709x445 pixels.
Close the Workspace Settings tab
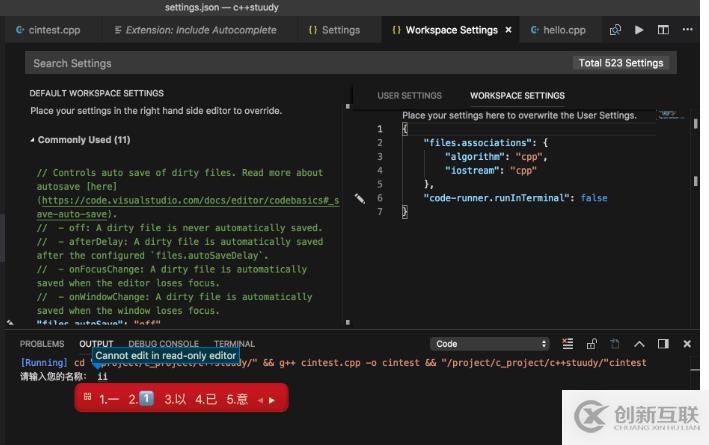508,30
